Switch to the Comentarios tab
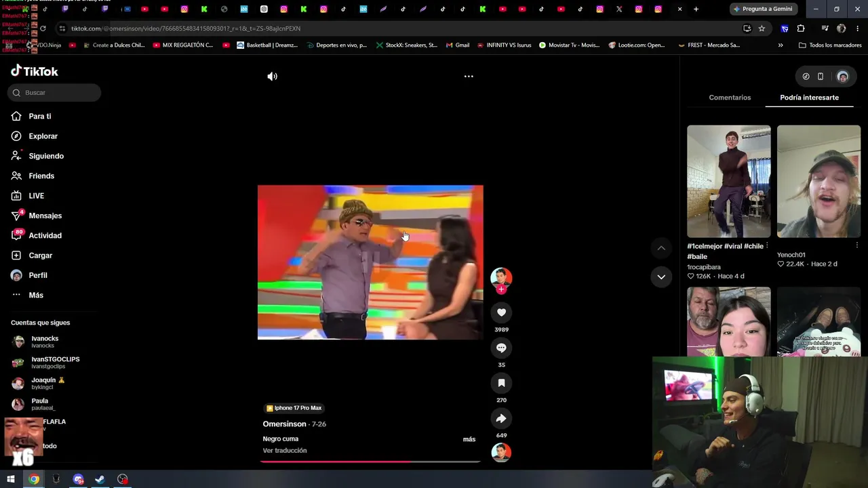This screenshot has width=868, height=488. tap(730, 98)
